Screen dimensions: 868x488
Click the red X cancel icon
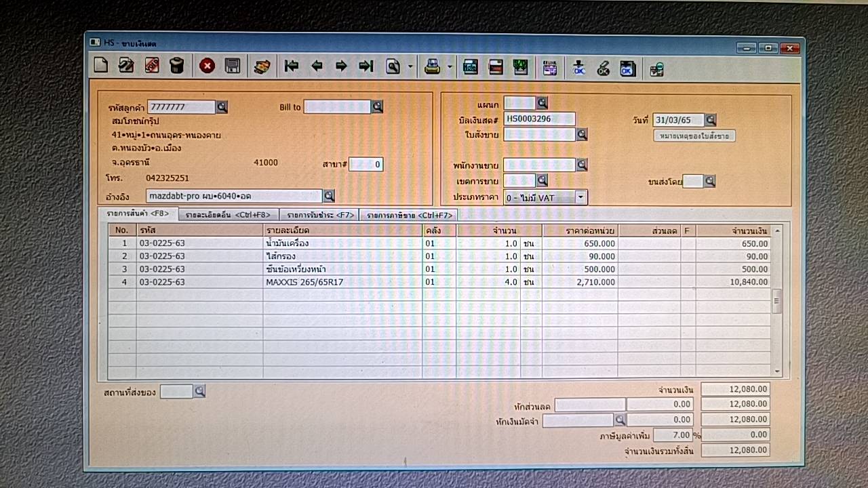pos(208,66)
